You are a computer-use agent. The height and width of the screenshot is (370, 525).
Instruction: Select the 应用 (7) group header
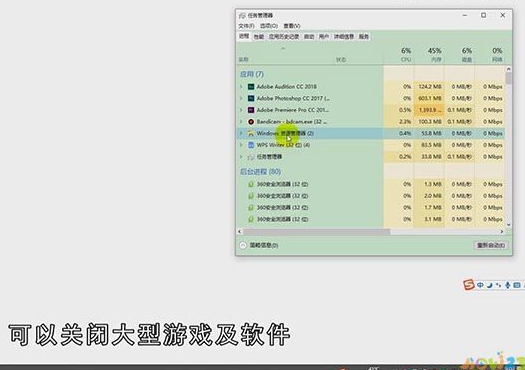pyautogui.click(x=251, y=74)
